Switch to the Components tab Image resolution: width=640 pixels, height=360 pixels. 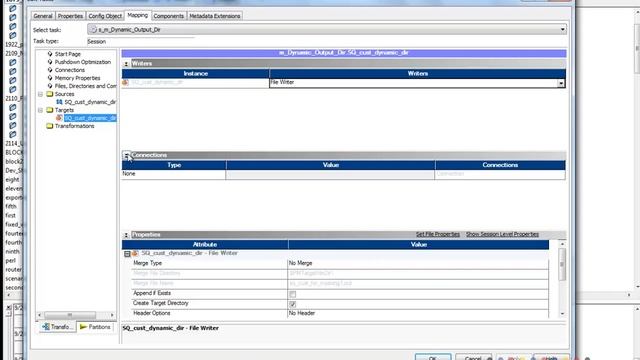[x=169, y=16]
